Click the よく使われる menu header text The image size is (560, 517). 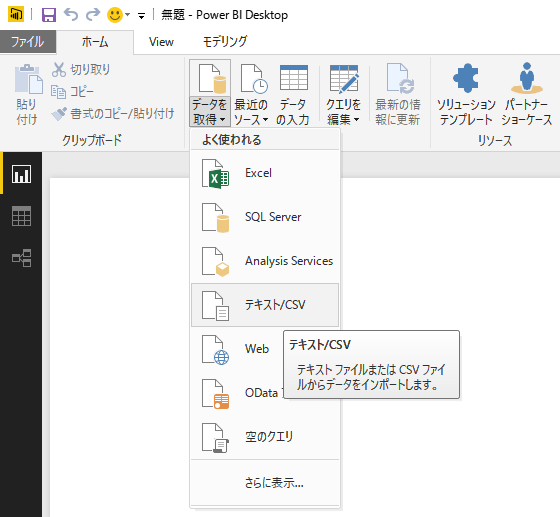pyautogui.click(x=231, y=140)
